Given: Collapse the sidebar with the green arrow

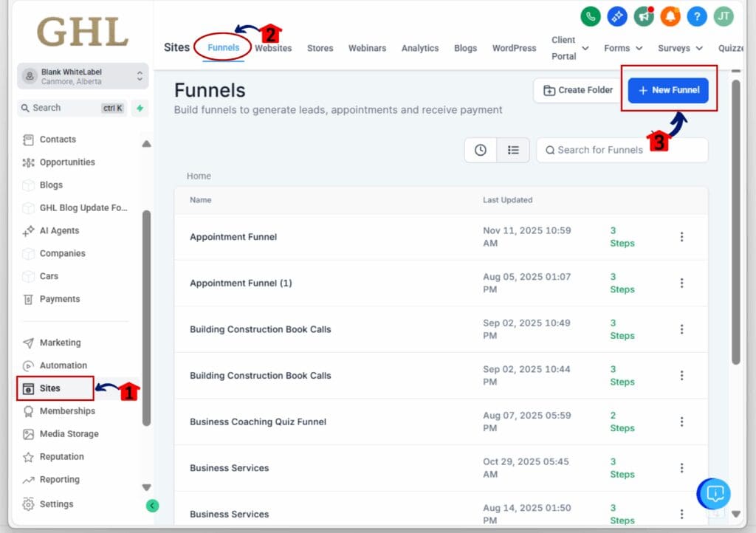Looking at the screenshot, I should [153, 506].
